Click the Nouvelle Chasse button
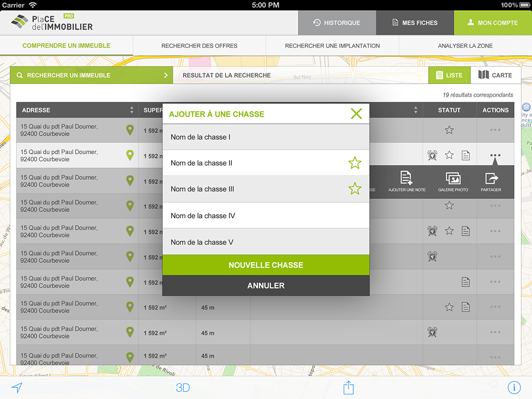Screen dimensions: 532x399 coord(265,265)
